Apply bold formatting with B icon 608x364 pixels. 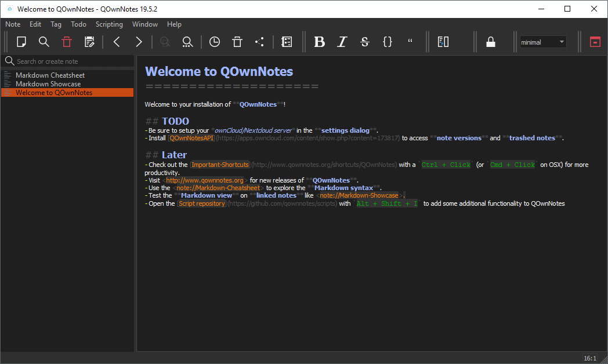[319, 42]
